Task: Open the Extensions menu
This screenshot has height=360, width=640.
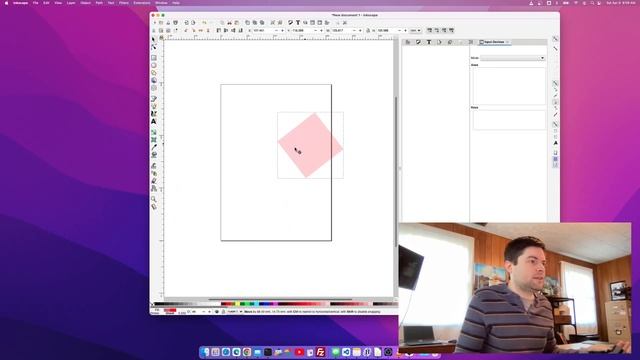Action: (142, 3)
